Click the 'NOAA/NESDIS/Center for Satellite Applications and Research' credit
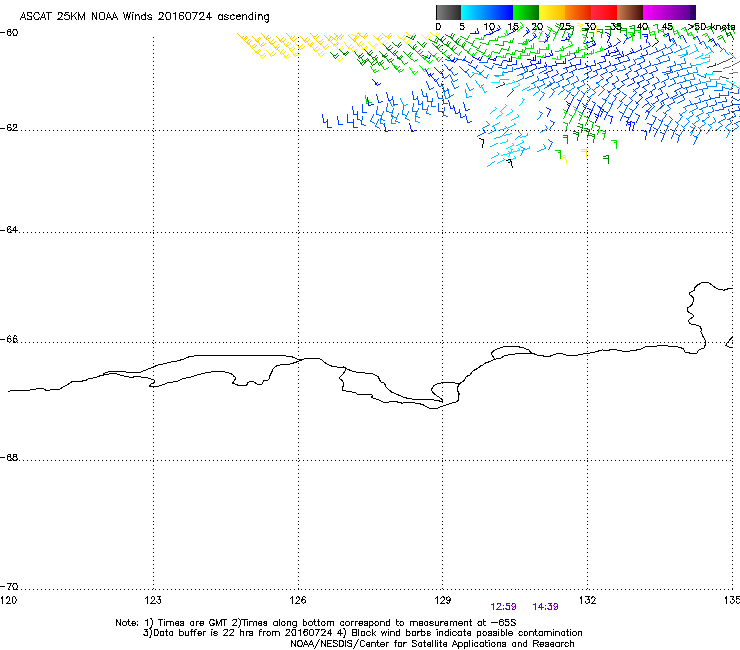This screenshot has height=650, width=740. coord(432,644)
